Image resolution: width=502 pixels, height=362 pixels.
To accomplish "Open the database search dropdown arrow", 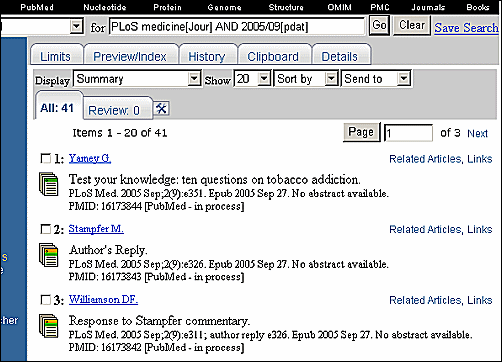I will [76, 26].
